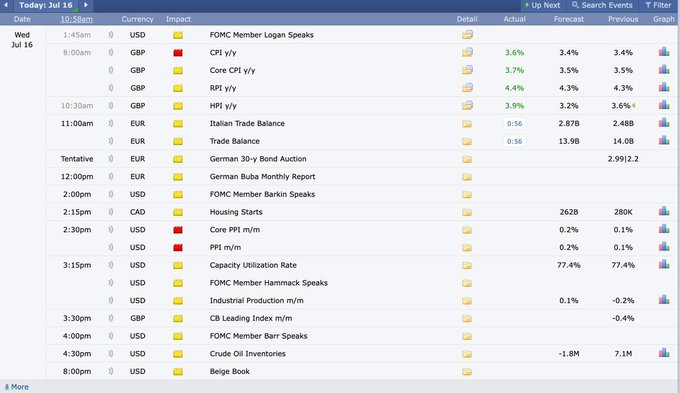Open the Filter options

pos(658,5)
